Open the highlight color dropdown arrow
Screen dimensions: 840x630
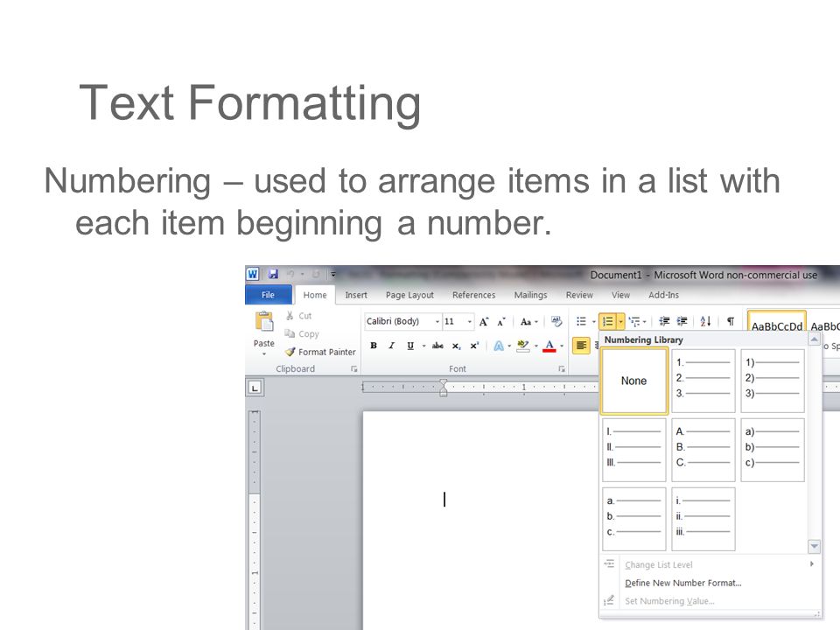point(536,346)
